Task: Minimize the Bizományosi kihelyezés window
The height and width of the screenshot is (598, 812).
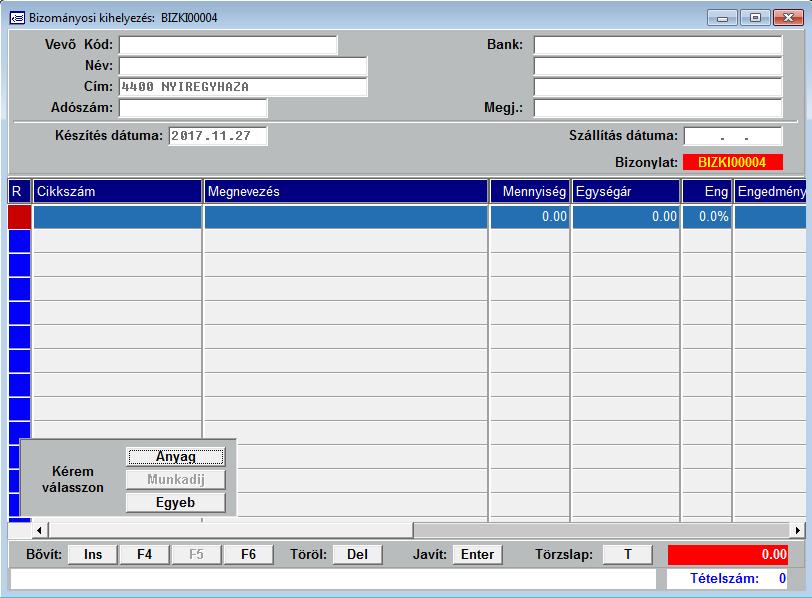Action: pos(722,18)
